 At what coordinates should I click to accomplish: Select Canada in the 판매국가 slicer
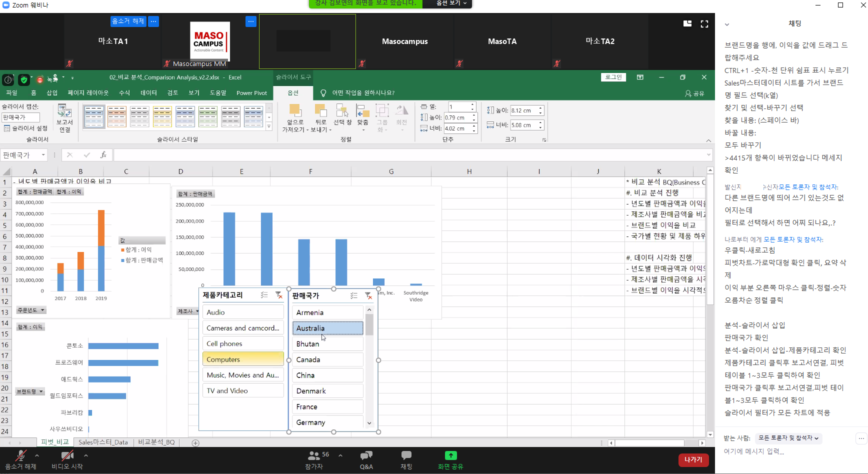tap(327, 359)
